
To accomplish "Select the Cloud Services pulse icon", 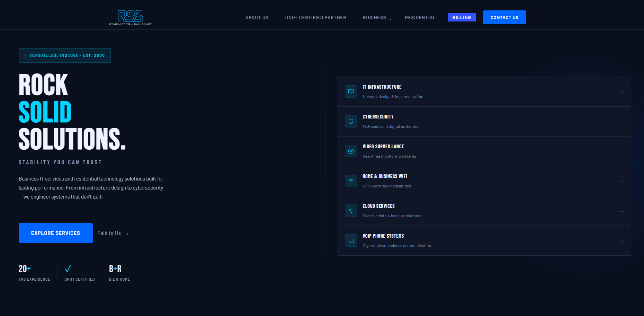I will 351,210.
